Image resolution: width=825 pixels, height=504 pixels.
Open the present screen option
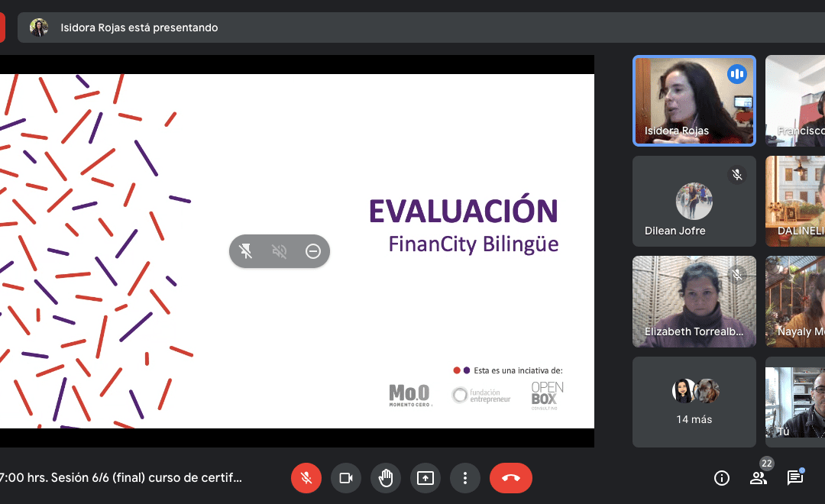coord(425,478)
